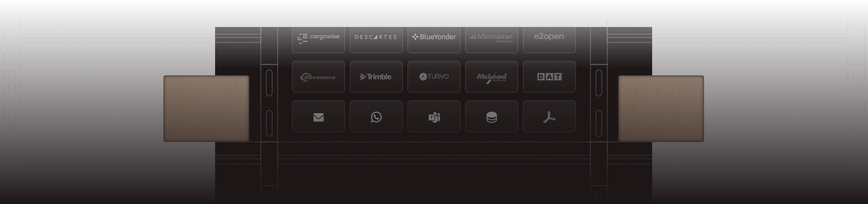Select the Descartes logo tile
This screenshot has height=204, width=868.
pos(376,40)
